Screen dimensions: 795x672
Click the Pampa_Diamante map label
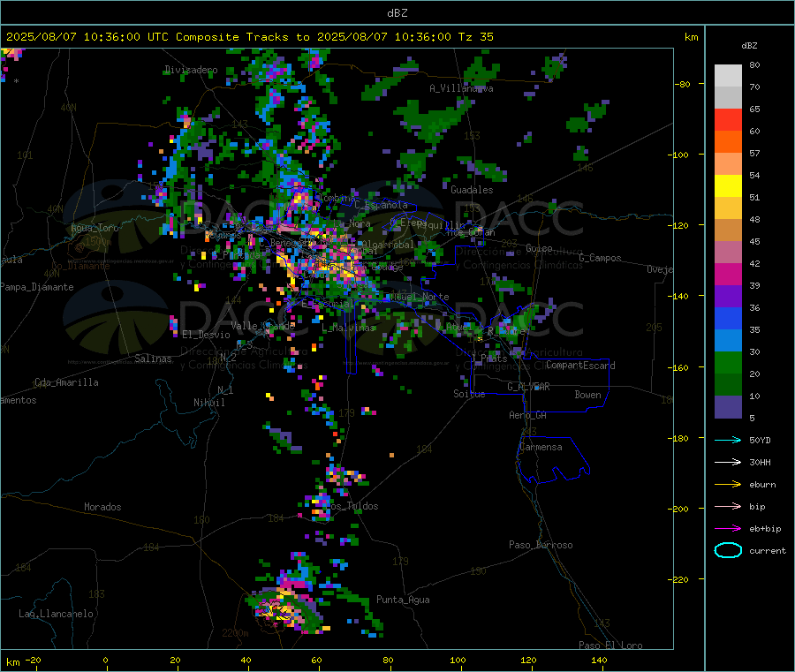point(37,287)
